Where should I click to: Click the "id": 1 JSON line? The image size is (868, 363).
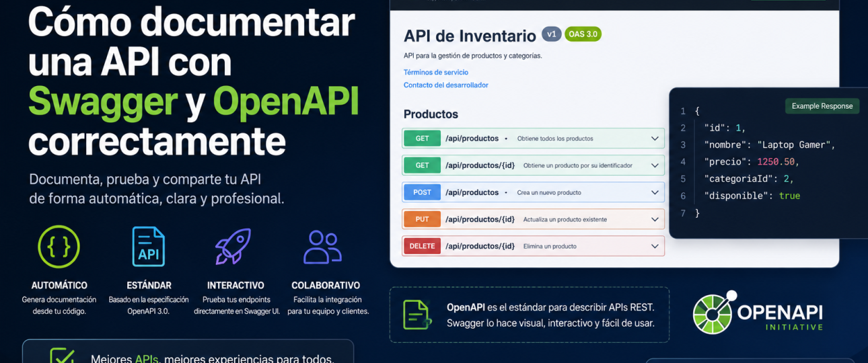(x=725, y=128)
